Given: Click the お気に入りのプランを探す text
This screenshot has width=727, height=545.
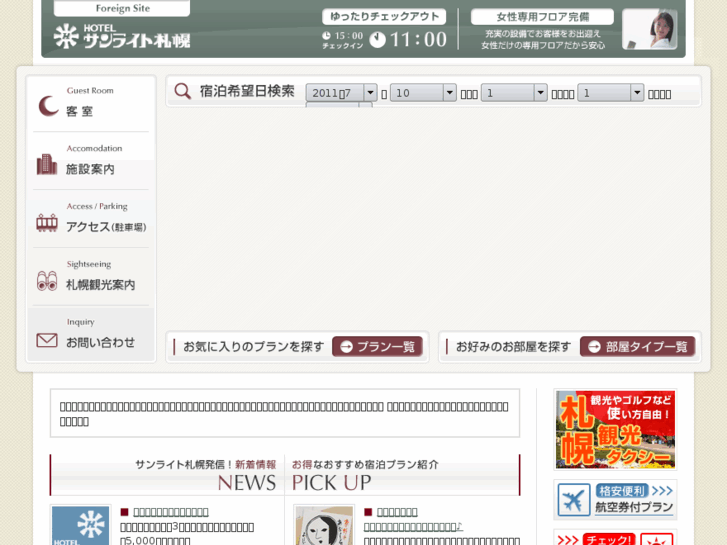Looking at the screenshot, I should point(253,347).
